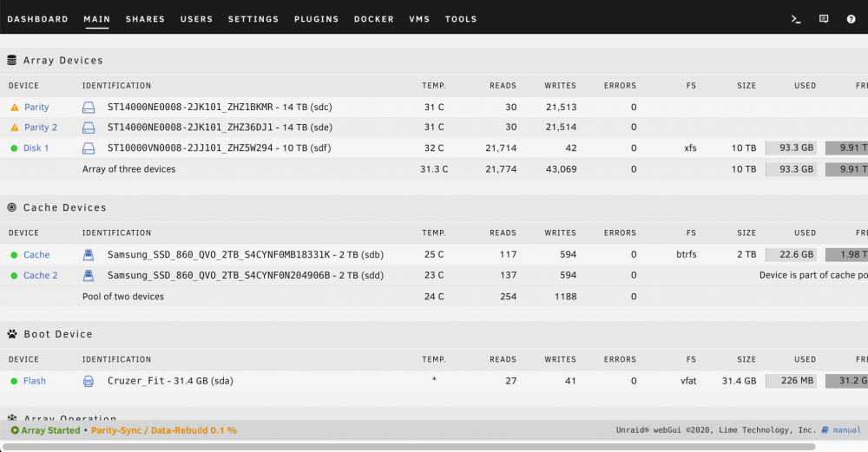Click the SSD icon beside S4CYNF0MB18331K
The image size is (868, 452).
(89, 254)
